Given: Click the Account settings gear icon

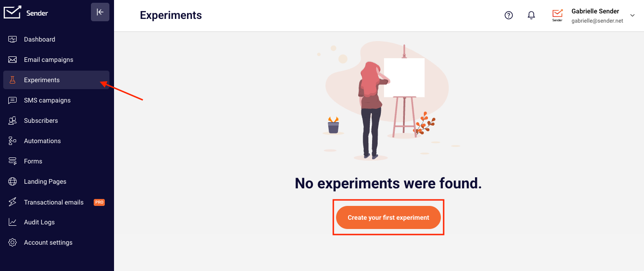Looking at the screenshot, I should click(x=12, y=242).
